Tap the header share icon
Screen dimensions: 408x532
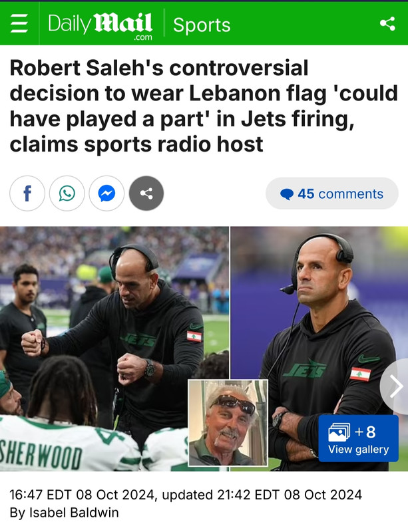tap(387, 24)
